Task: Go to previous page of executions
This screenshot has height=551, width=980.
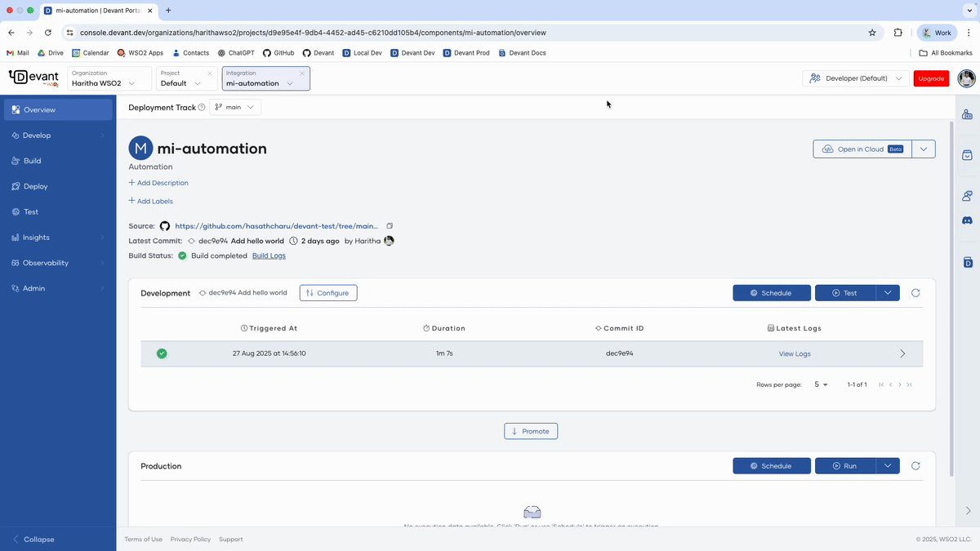Action: pyautogui.click(x=890, y=384)
